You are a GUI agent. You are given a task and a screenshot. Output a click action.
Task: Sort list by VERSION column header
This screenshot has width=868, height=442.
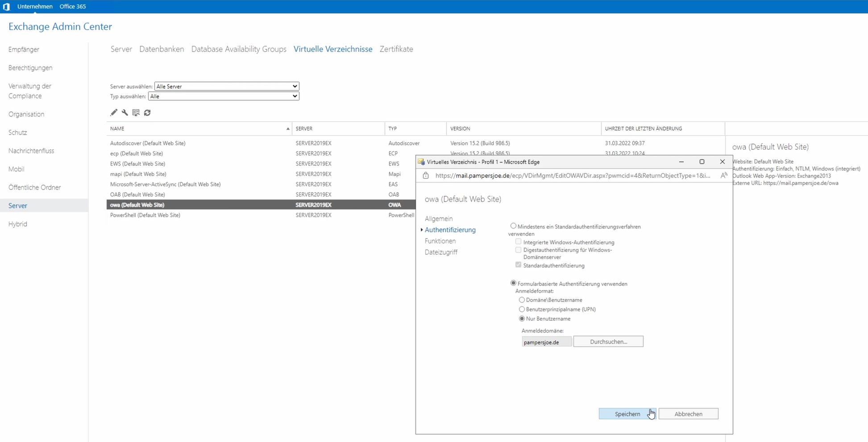click(524, 129)
